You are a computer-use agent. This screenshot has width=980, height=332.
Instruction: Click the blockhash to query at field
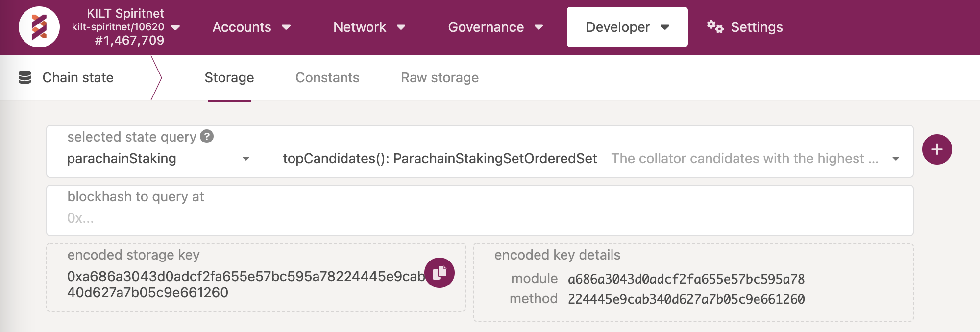[x=479, y=218]
